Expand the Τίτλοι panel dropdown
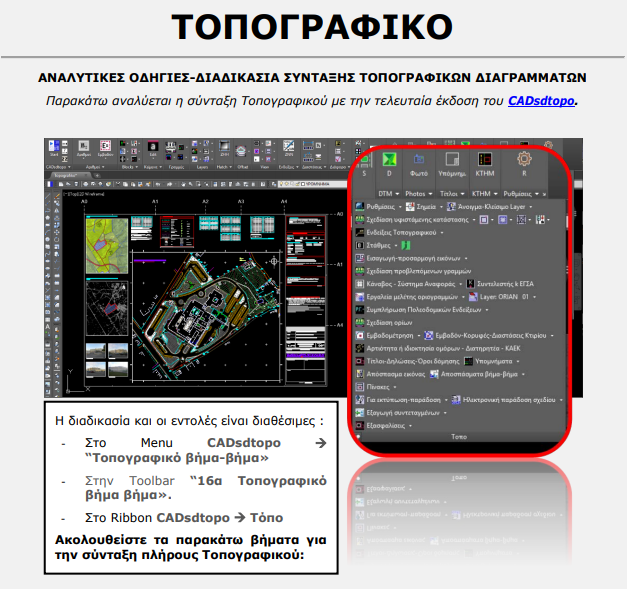 point(463,194)
